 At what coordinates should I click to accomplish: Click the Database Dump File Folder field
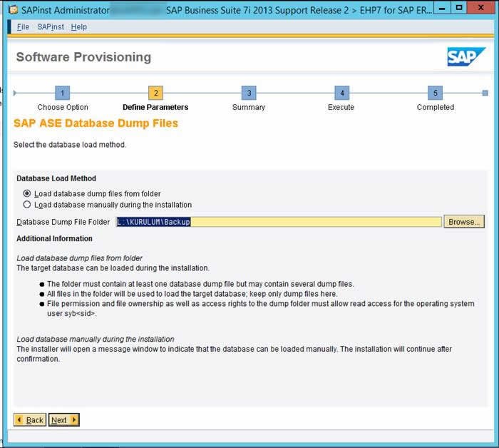tap(279, 222)
